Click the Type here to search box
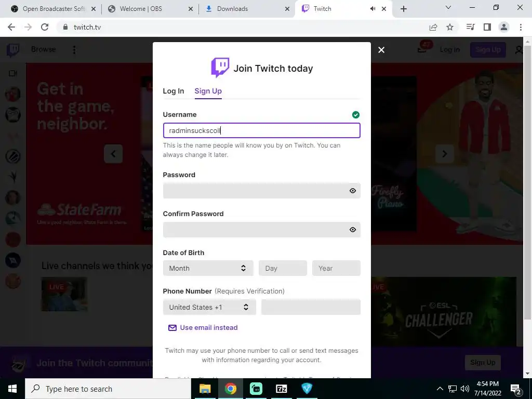The image size is (532, 399). [108, 389]
